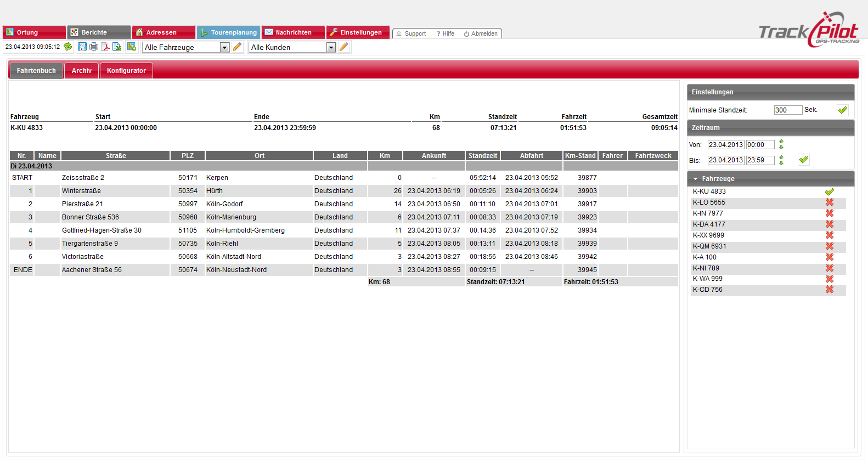Viewport: 868px width, 463px height.
Task: Increase the Von time with up arrow
Action: [781, 142]
